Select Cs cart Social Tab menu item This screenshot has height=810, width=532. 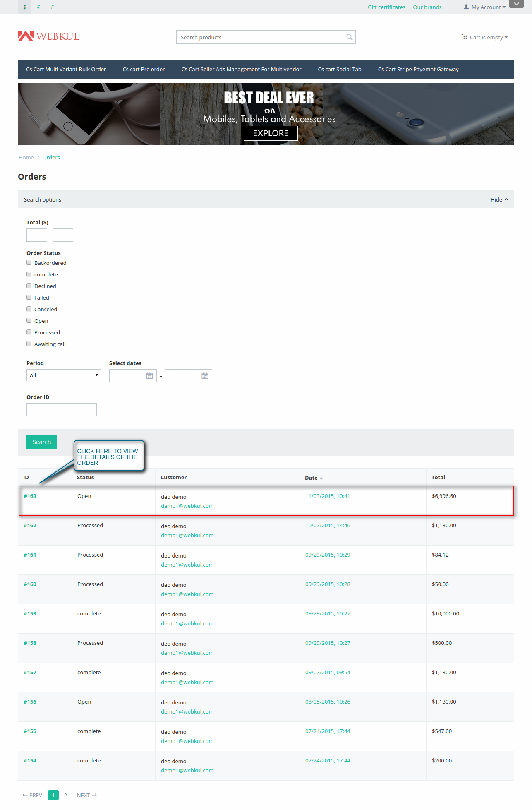339,70
